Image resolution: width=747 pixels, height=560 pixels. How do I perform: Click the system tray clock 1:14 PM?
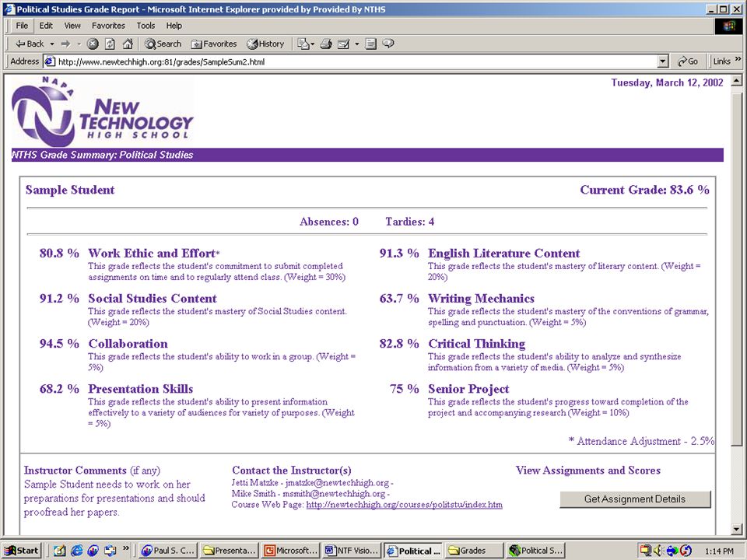click(719, 551)
